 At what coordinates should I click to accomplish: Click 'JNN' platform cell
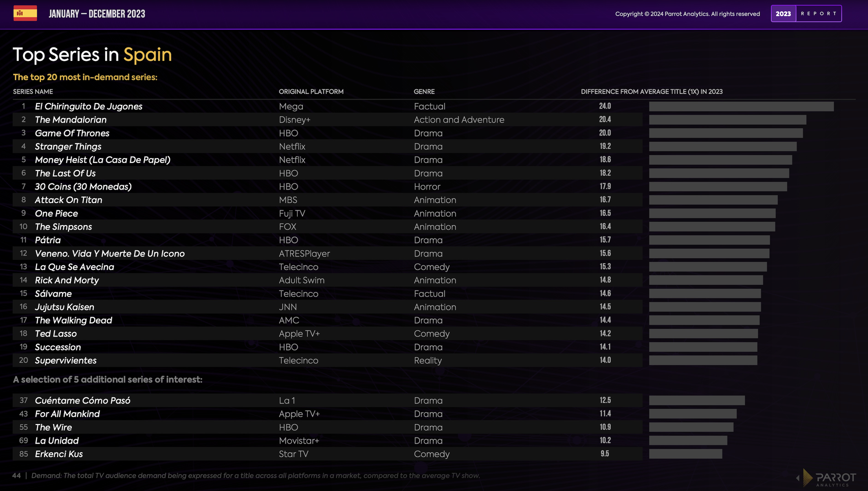[288, 307]
